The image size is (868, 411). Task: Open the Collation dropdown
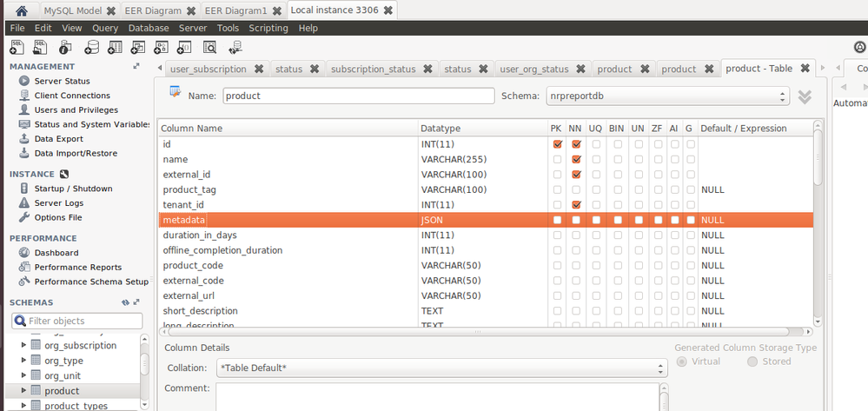(x=441, y=368)
